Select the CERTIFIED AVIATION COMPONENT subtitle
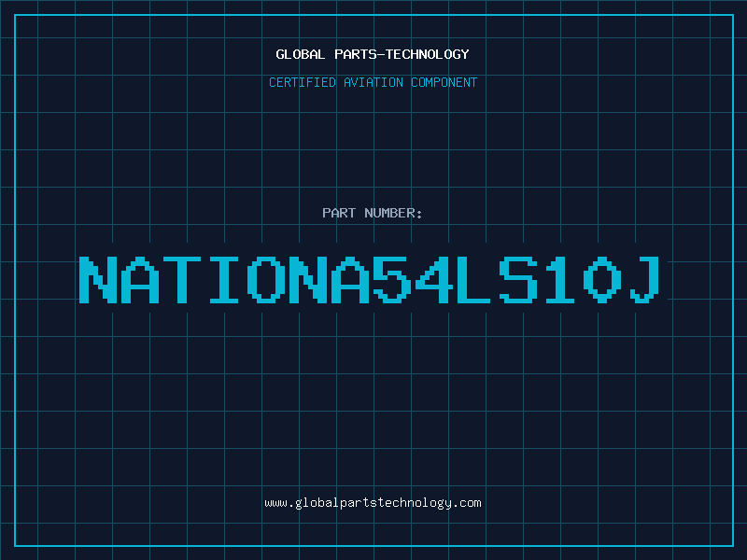Image resolution: width=747 pixels, height=560 pixels. (373, 82)
